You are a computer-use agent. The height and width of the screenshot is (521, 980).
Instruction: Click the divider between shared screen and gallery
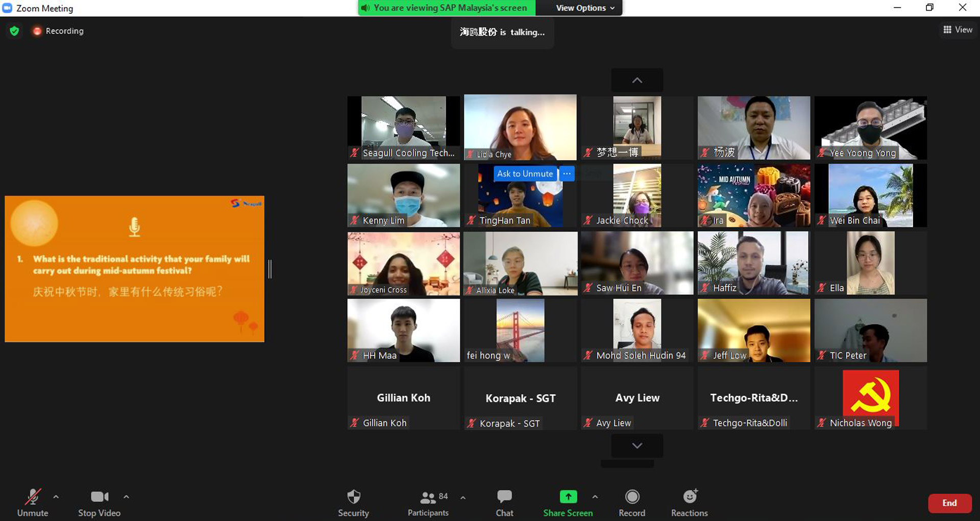270,269
